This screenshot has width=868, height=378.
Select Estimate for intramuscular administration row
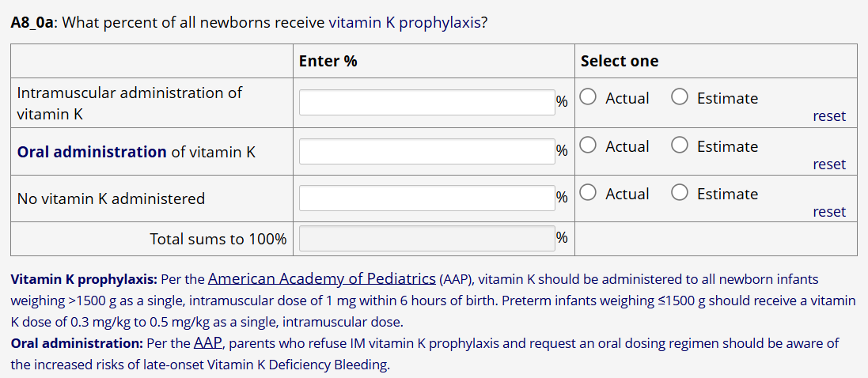click(x=680, y=97)
